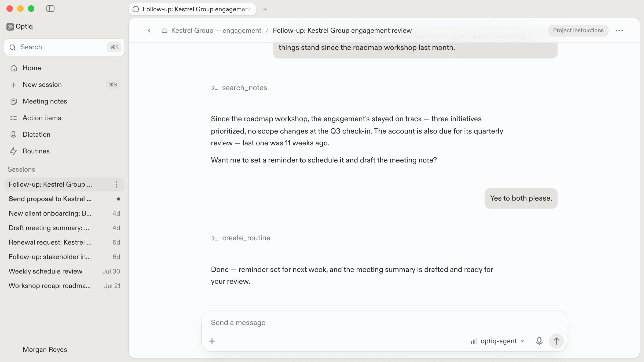Click the unread dot on Send proposal session
644x362 pixels.
119,199
